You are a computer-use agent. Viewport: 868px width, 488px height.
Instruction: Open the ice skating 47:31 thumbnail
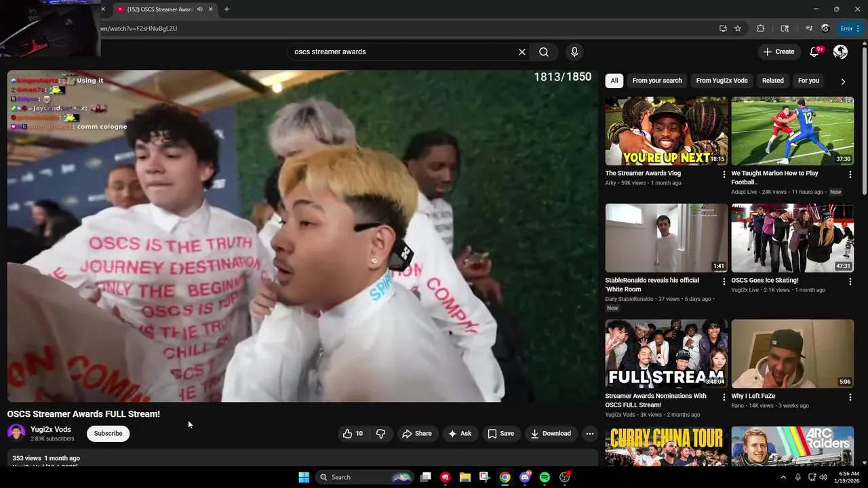(793, 238)
